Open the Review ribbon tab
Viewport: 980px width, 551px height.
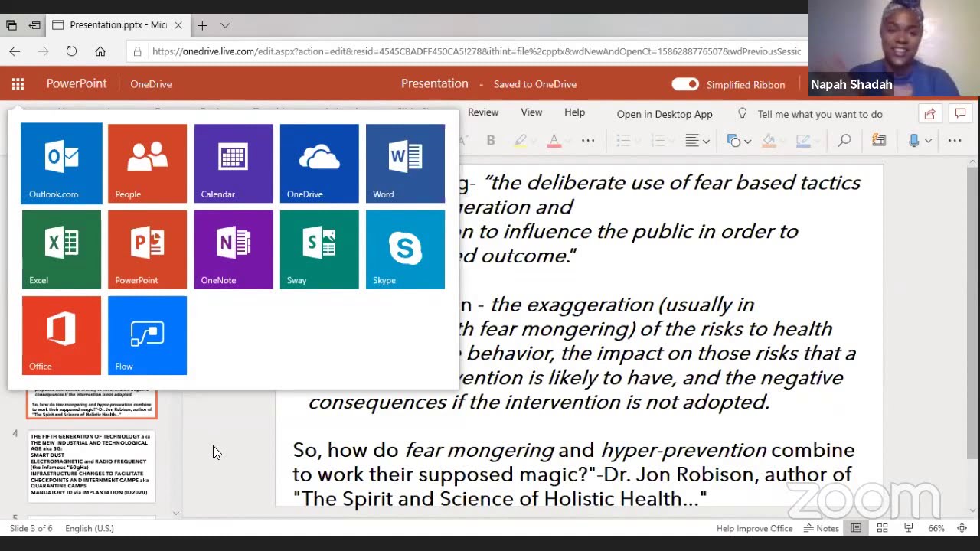483,112
